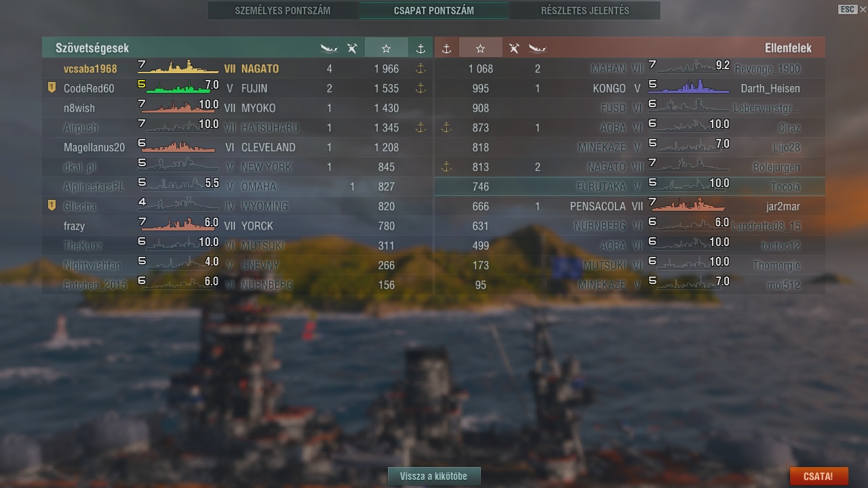Click the enemies ships-destroyed column icon
This screenshot has height=488, width=868.
pyautogui.click(x=538, y=48)
